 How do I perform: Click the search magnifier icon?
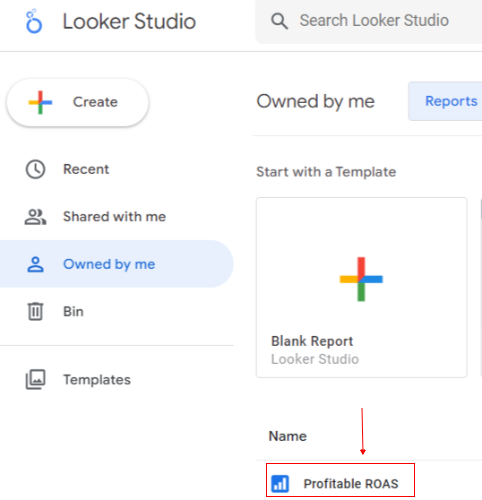click(279, 21)
